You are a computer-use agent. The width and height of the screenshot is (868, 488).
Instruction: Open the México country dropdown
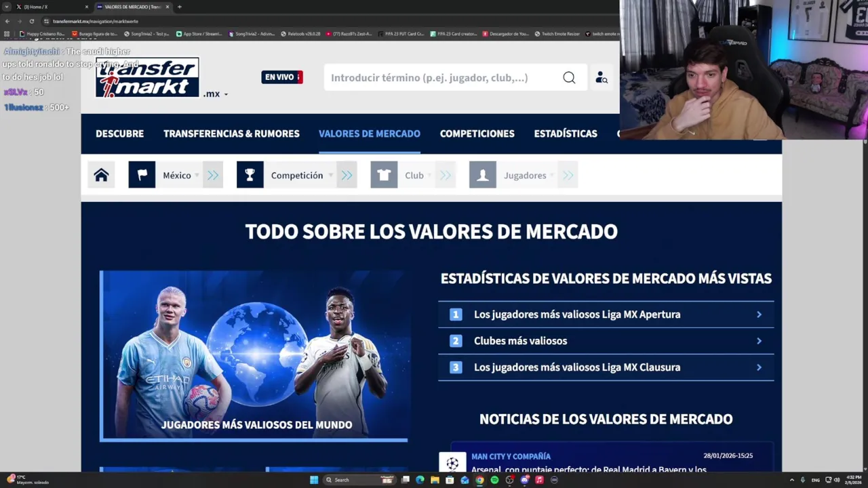[180, 175]
